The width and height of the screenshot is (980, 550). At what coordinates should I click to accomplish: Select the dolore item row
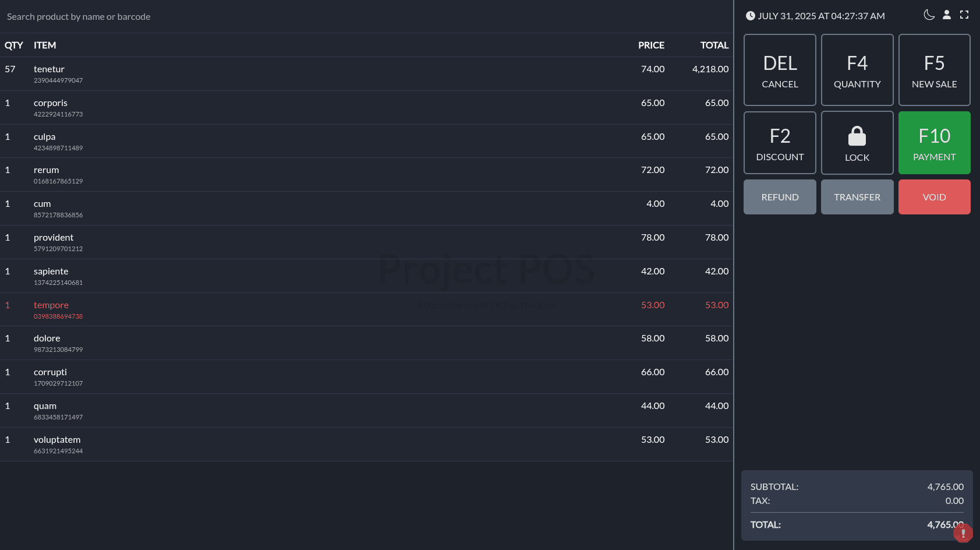coord(366,343)
